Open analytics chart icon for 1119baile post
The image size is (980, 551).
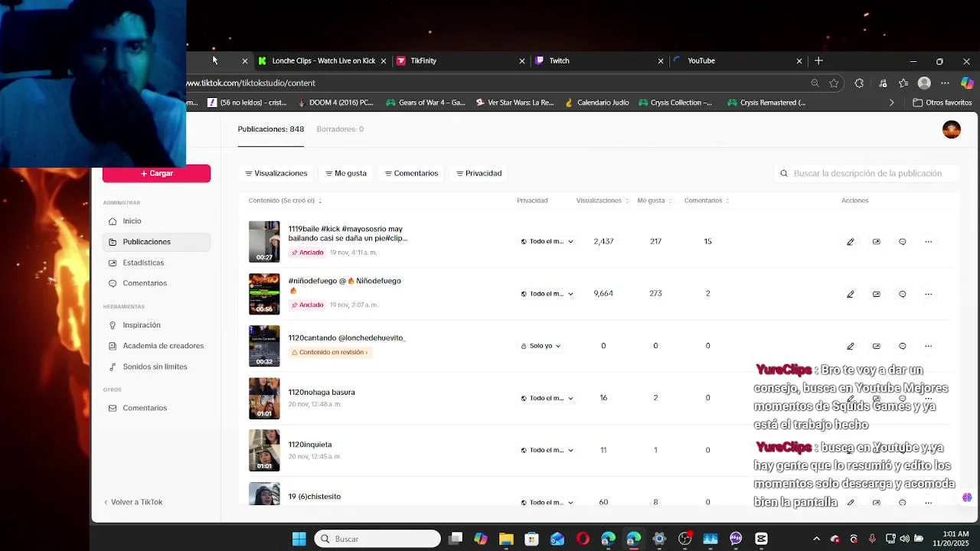(x=876, y=242)
